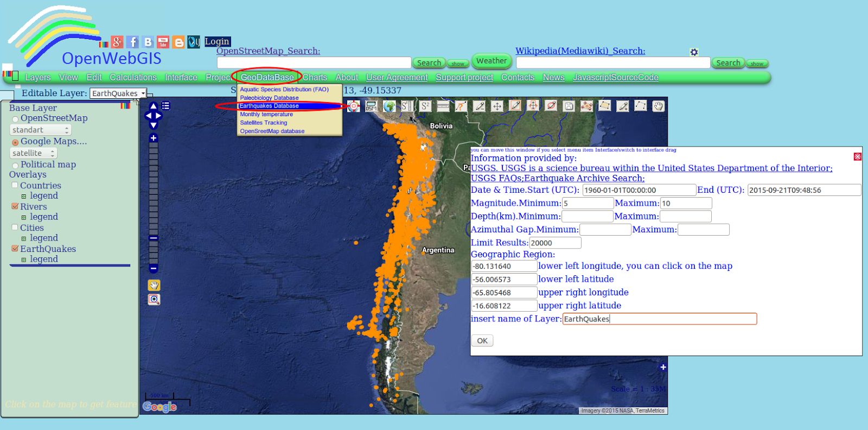
Task: Uncheck the EarthQuakes overlay checkbox
Action: (x=15, y=249)
